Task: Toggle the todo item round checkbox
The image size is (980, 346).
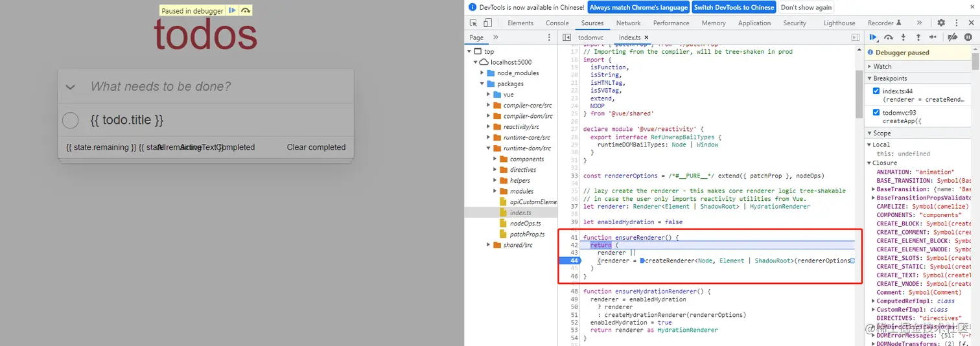Action: 70,120
